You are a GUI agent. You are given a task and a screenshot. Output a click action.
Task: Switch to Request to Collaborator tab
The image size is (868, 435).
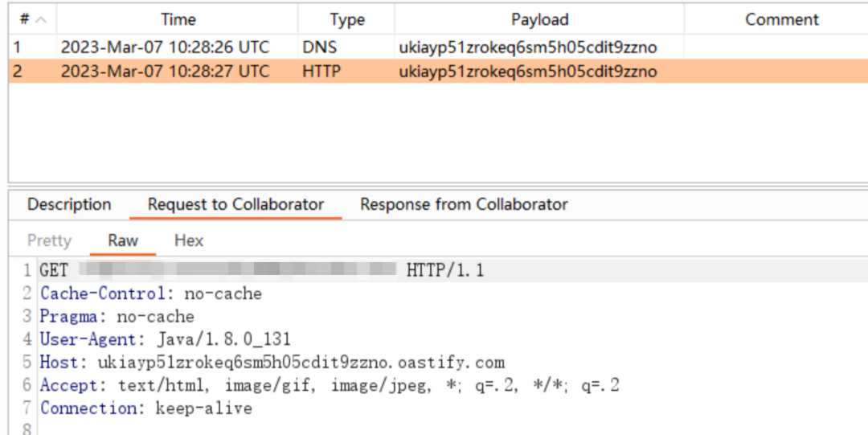[235, 204]
